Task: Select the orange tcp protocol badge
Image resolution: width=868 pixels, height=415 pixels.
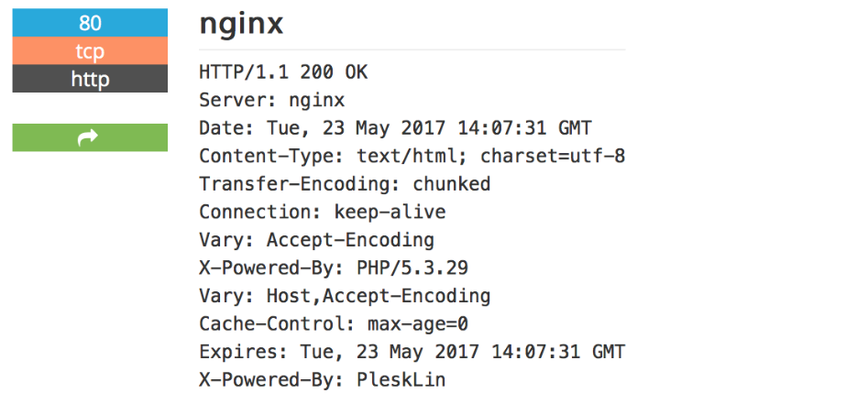Action: click(90, 51)
